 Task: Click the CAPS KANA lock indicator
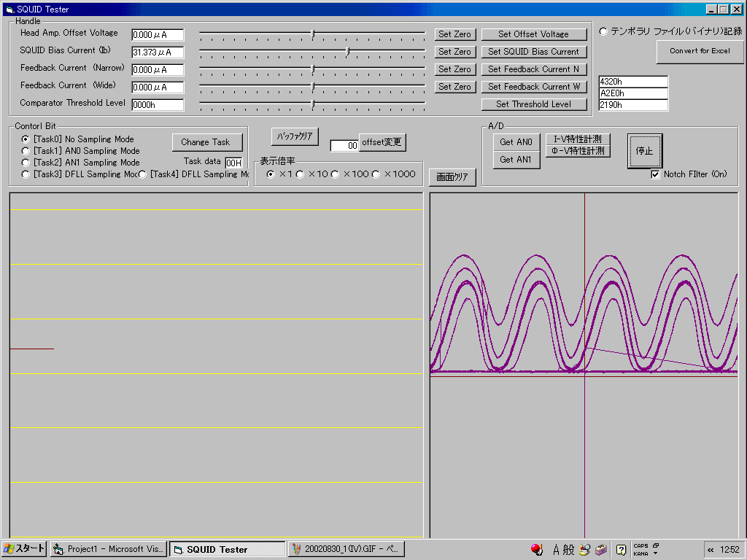[640, 550]
